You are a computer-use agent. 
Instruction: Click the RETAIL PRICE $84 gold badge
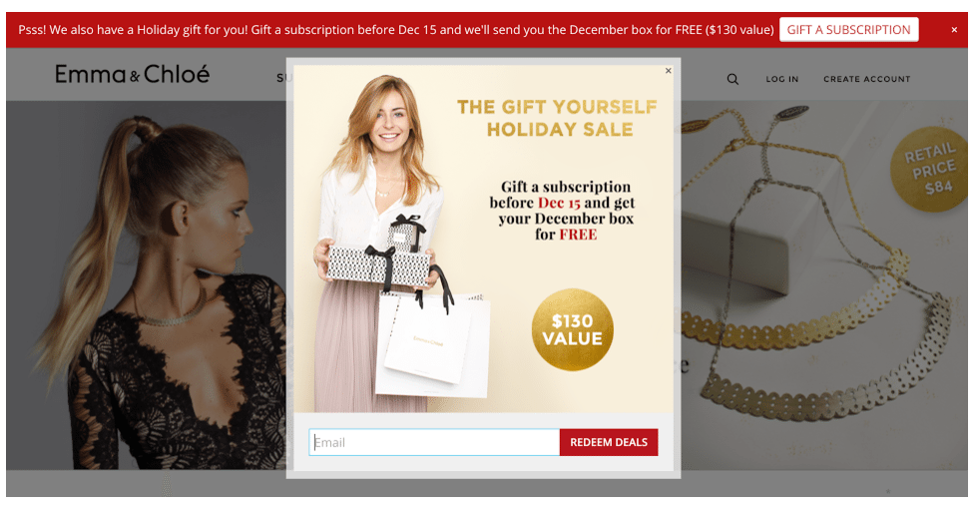[929, 169]
